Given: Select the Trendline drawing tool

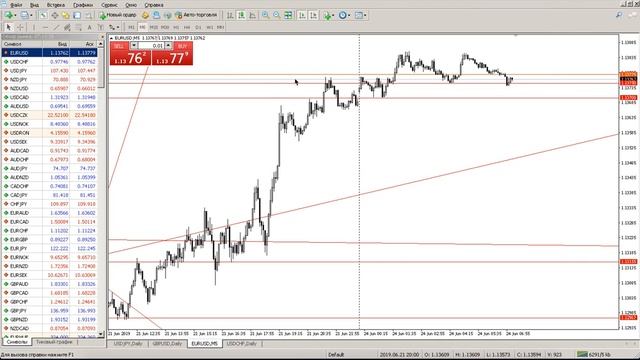Looking at the screenshot, I should pyautogui.click(x=56, y=27).
